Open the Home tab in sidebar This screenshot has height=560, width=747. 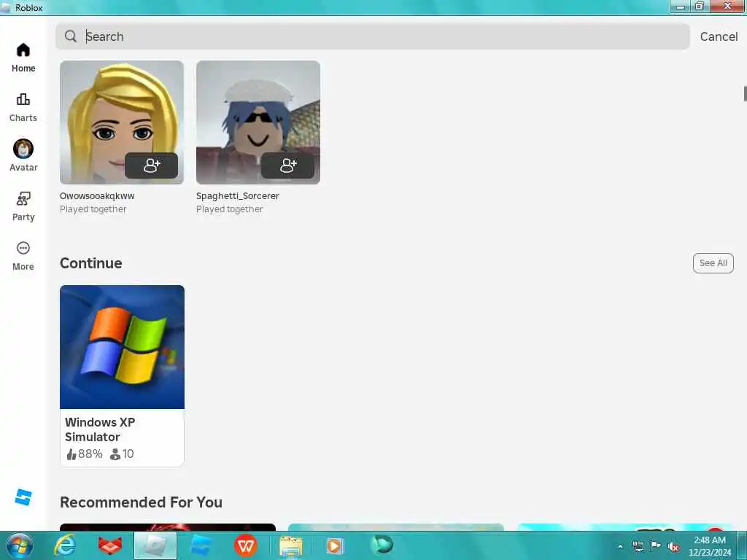pyautogui.click(x=23, y=58)
